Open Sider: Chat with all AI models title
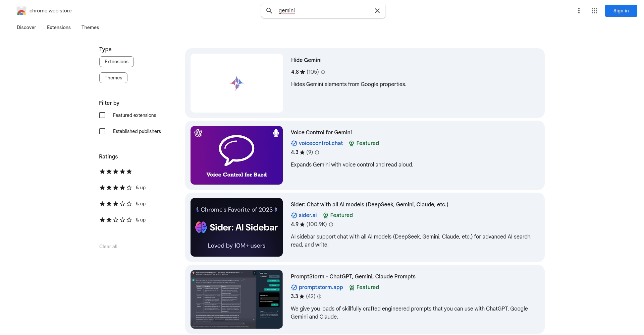The height and width of the screenshot is (335, 644). click(370, 204)
